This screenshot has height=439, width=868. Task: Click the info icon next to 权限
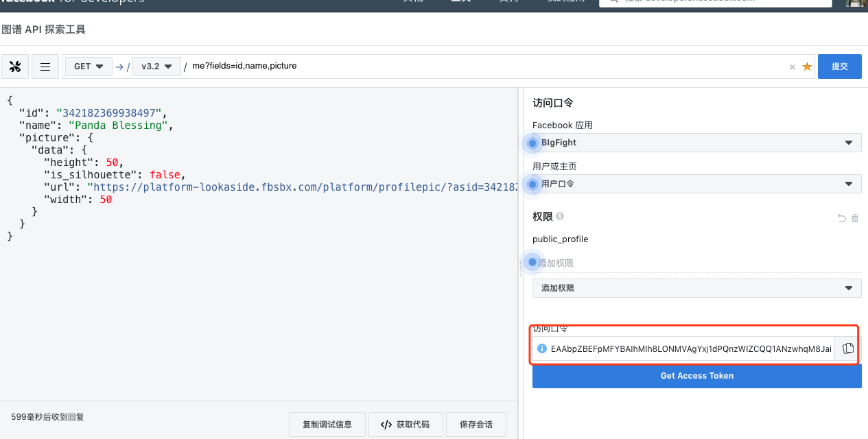[x=560, y=216]
